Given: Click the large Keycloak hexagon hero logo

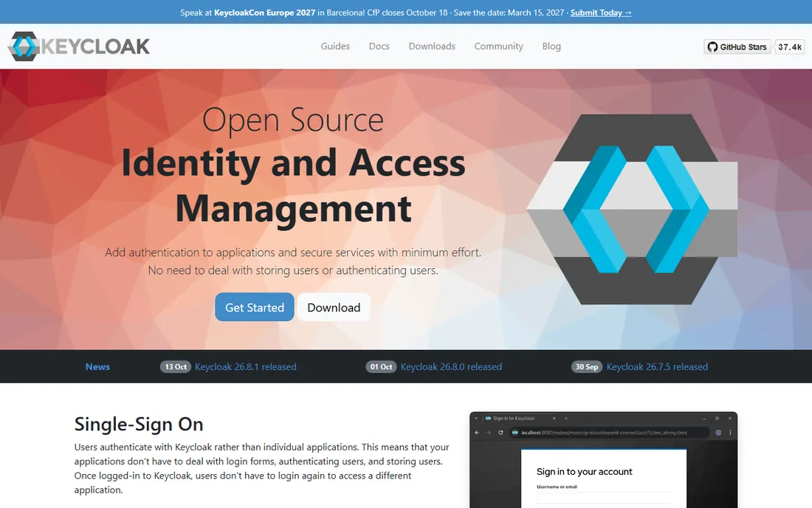Looking at the screenshot, I should pos(633,209).
